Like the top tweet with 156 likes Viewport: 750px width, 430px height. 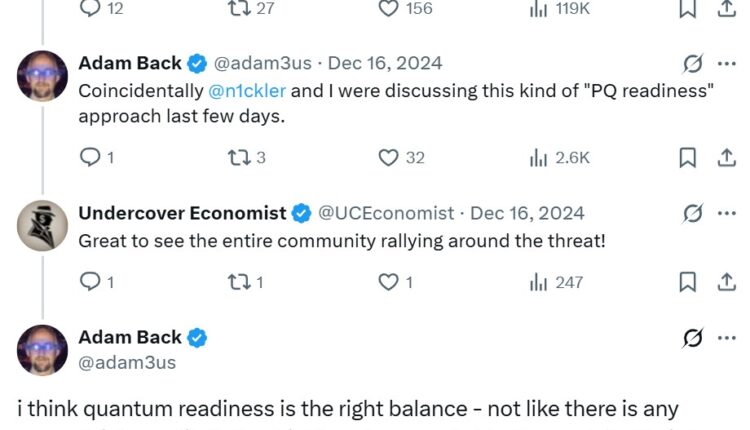click(389, 9)
